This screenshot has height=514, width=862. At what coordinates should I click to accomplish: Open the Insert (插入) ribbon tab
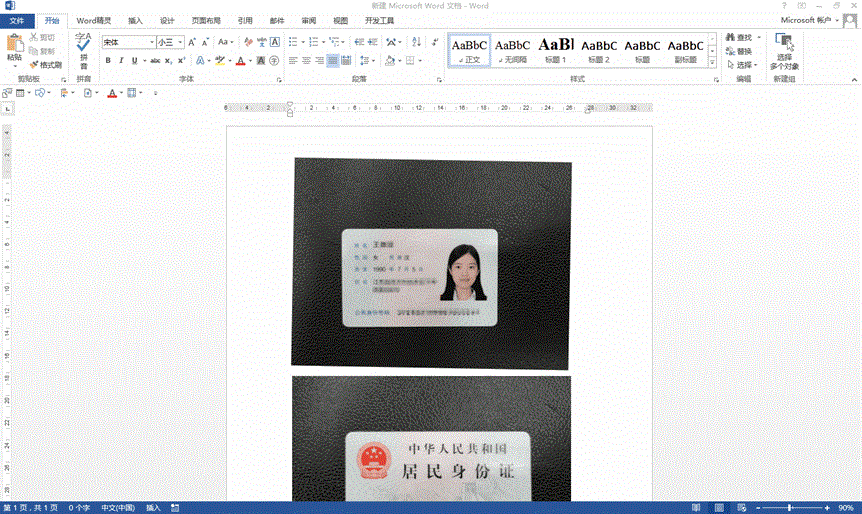135,20
